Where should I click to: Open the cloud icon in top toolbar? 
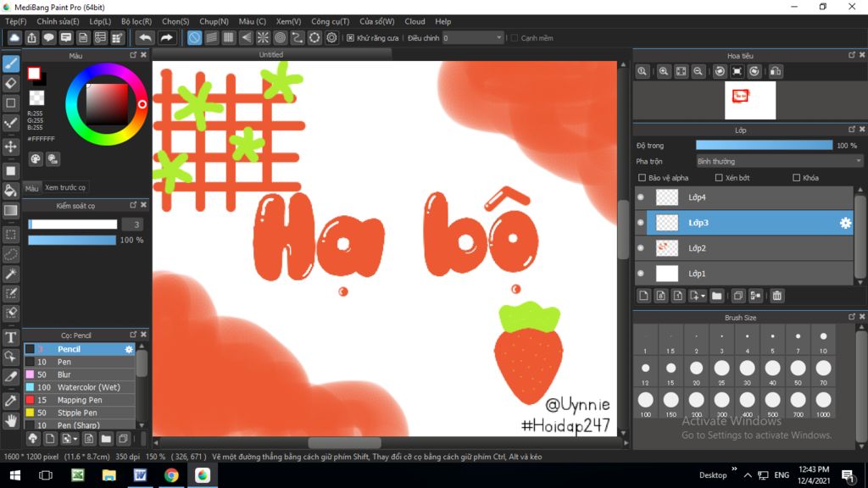pyautogui.click(x=14, y=37)
